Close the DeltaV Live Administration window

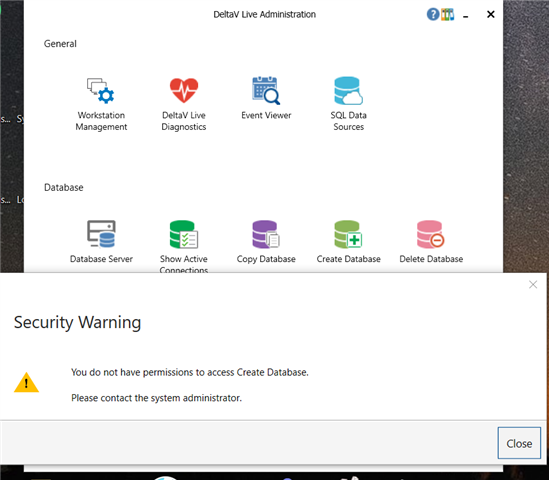tap(491, 14)
